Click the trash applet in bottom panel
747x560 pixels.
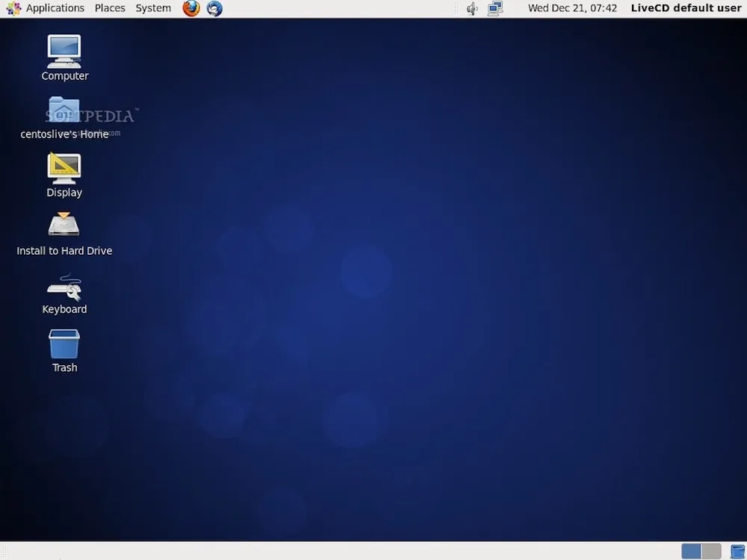737,552
